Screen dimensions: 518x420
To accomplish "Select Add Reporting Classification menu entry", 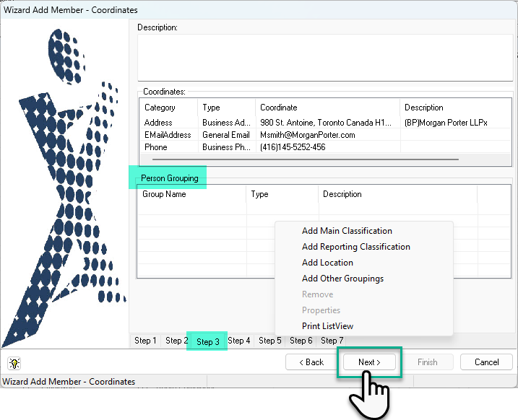I will 355,247.
